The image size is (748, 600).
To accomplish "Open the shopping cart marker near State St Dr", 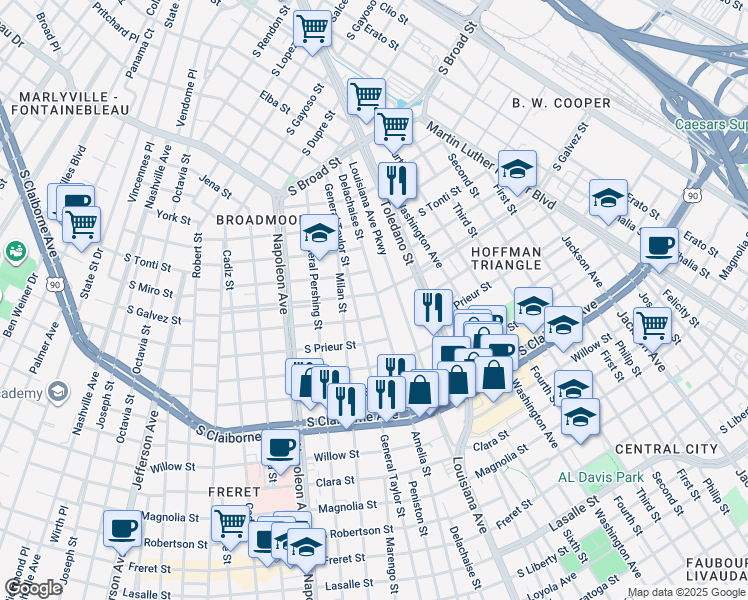I will point(81,224).
